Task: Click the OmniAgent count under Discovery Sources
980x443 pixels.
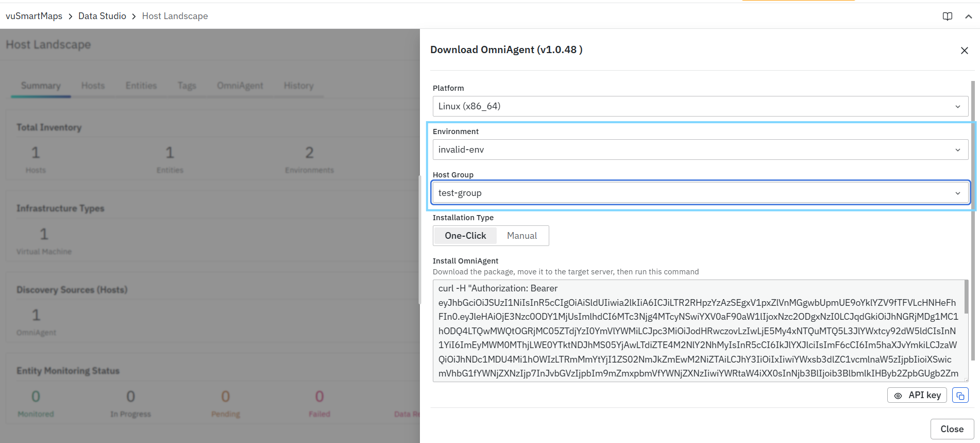Action: (36, 315)
